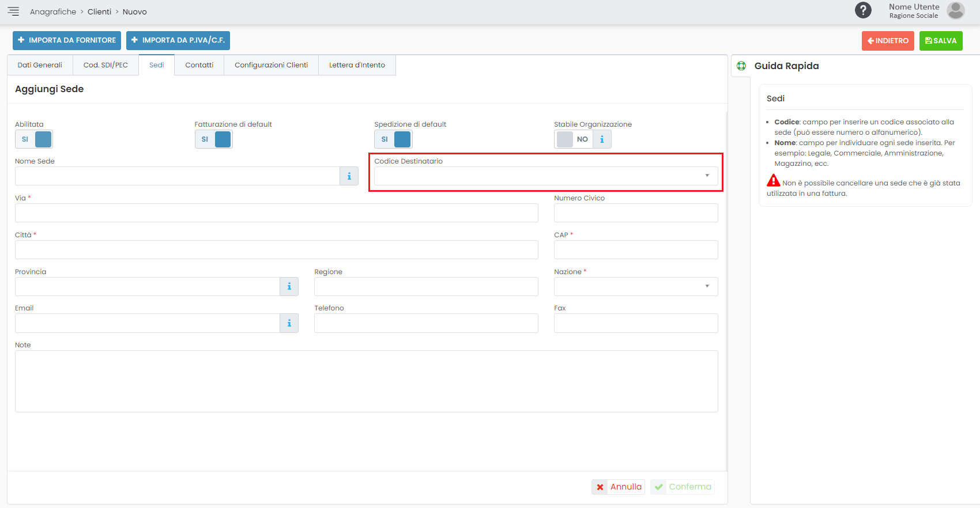980x508 pixels.
Task: Show info for Stabile Organizzazione
Action: pos(602,139)
